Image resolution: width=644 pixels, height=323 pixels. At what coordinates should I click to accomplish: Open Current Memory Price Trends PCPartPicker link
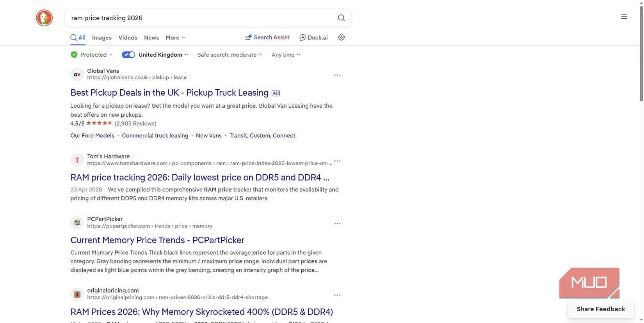(157, 240)
